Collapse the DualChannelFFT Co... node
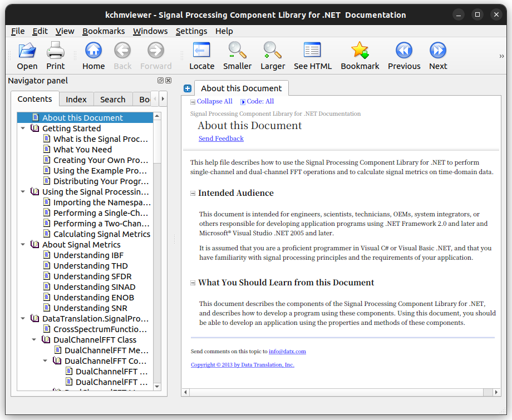Screen dimensions: 512x420 tap(45, 361)
